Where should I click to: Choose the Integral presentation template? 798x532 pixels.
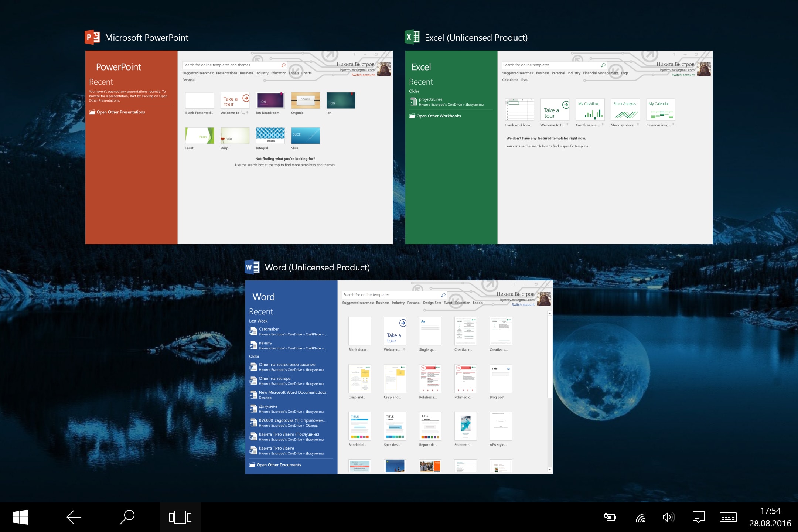(x=270, y=136)
